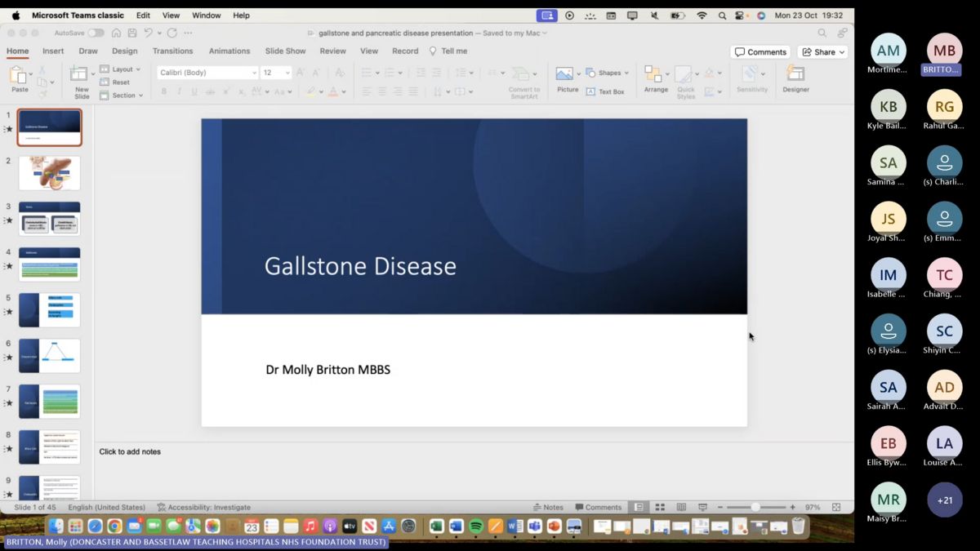Search in the PowerPoint title bar
The height and width of the screenshot is (551, 980).
[x=822, y=33]
